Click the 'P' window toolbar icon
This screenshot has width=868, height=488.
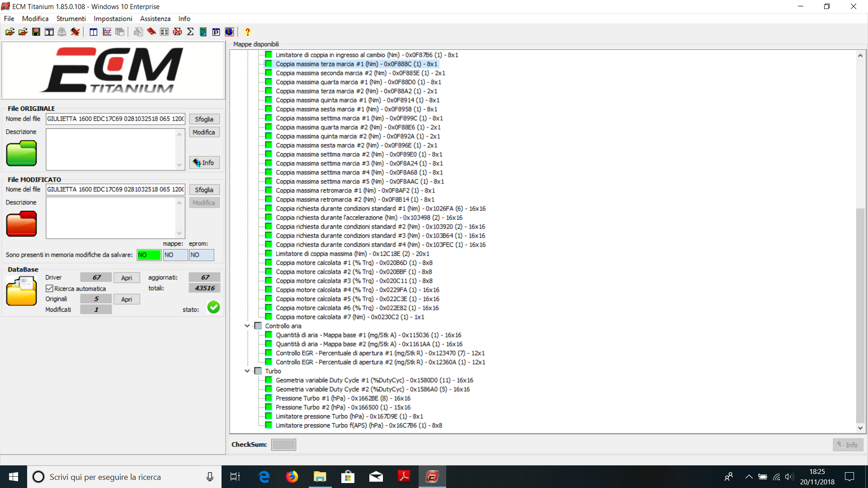(216, 32)
